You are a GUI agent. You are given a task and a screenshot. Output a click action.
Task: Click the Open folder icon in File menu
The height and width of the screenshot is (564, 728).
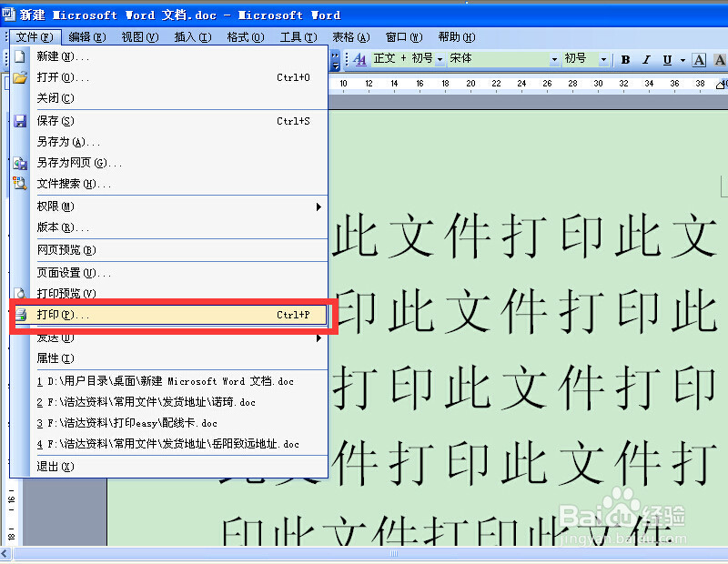tap(19, 77)
